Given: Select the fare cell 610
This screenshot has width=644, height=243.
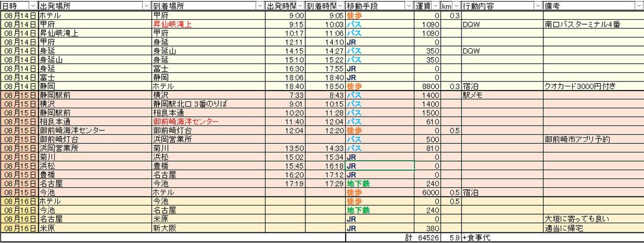Looking at the screenshot, I should 428,122.
